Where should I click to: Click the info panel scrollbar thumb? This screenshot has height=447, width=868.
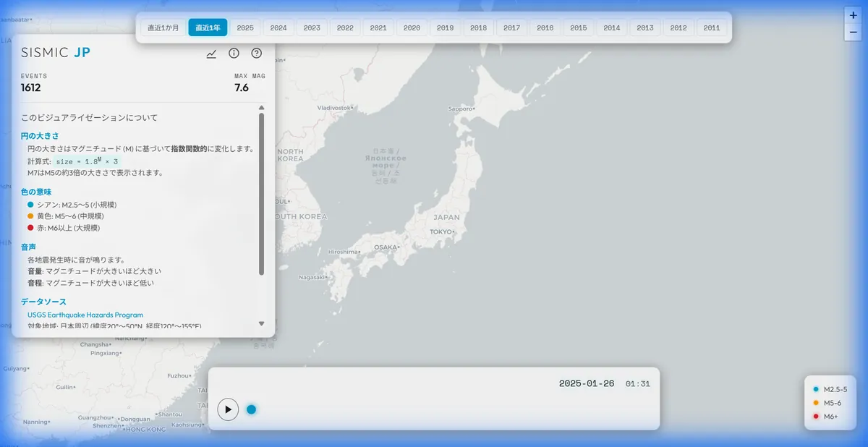click(261, 194)
